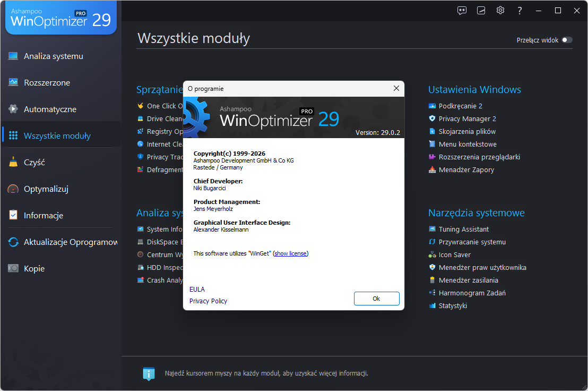Click the System Info module icon
Viewport: 588px width, 391px height.
(140, 229)
